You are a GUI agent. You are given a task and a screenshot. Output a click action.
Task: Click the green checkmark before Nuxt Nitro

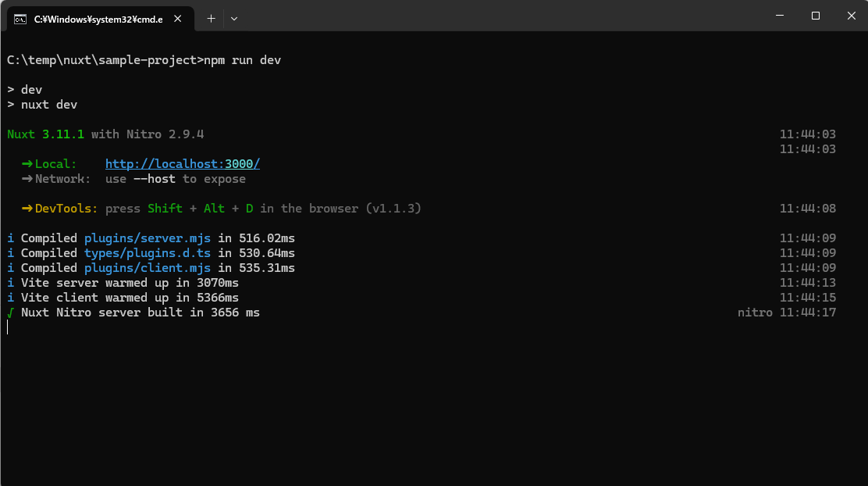(x=11, y=313)
